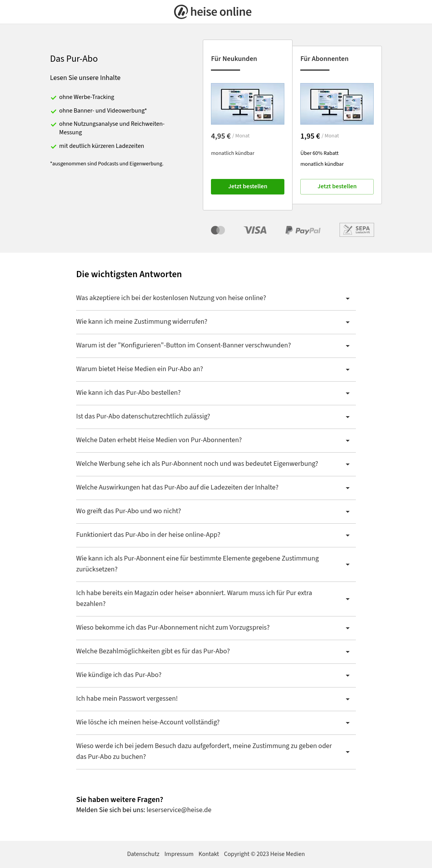Open the Impressum footer link
This screenshot has width=432, height=868.
[179, 854]
